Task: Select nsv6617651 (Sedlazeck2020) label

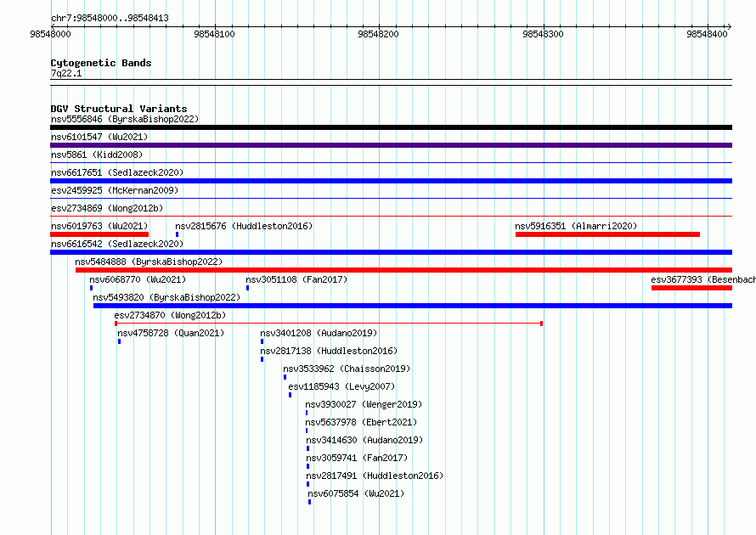Action: pyautogui.click(x=117, y=172)
